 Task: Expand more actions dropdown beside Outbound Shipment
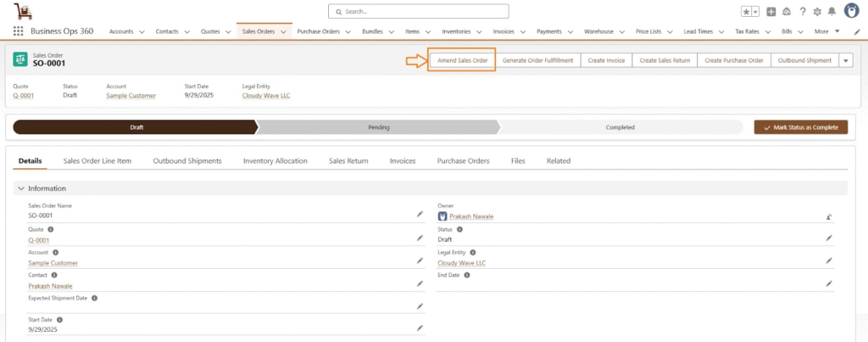click(845, 60)
